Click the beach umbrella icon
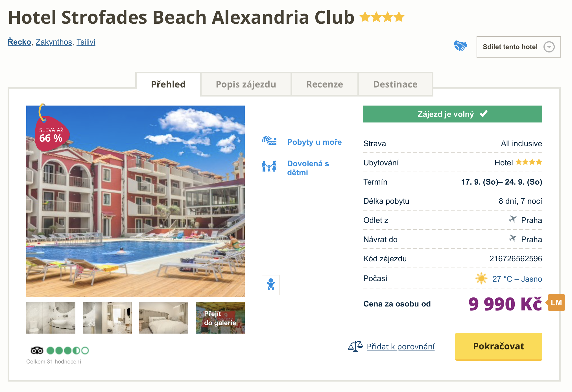 [x=269, y=141]
